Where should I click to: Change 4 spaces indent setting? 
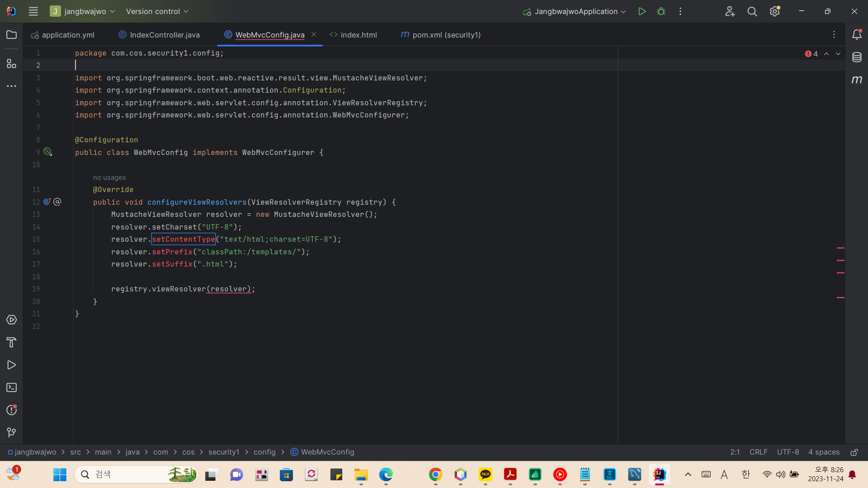824,452
